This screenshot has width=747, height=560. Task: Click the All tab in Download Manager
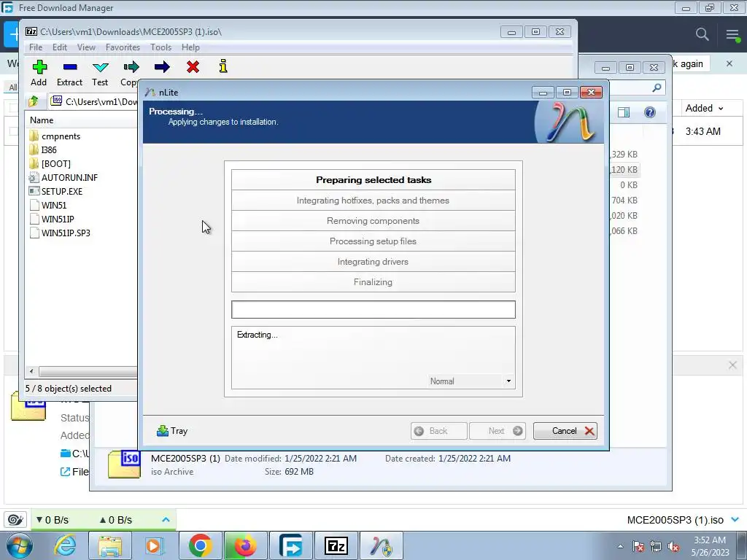click(x=13, y=87)
